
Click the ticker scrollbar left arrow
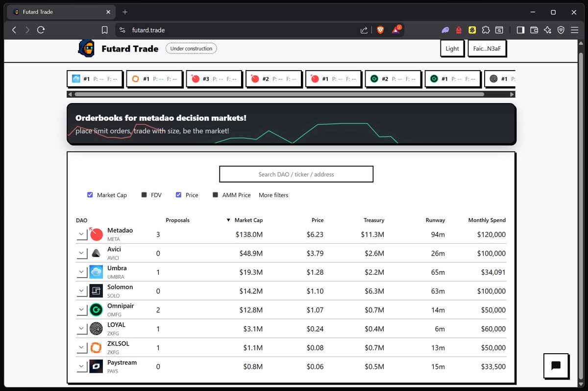pos(70,94)
